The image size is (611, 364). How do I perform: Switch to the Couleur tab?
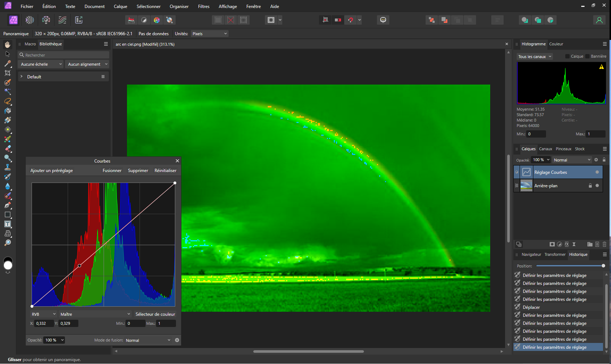[556, 44]
